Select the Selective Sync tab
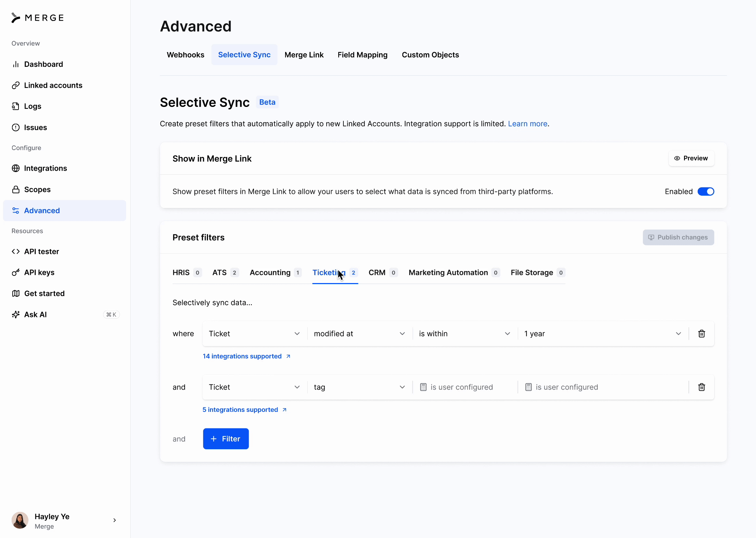 point(244,55)
